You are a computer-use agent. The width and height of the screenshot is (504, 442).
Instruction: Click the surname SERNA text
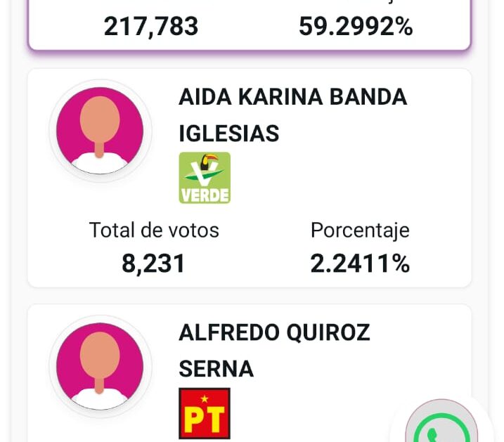tap(217, 368)
